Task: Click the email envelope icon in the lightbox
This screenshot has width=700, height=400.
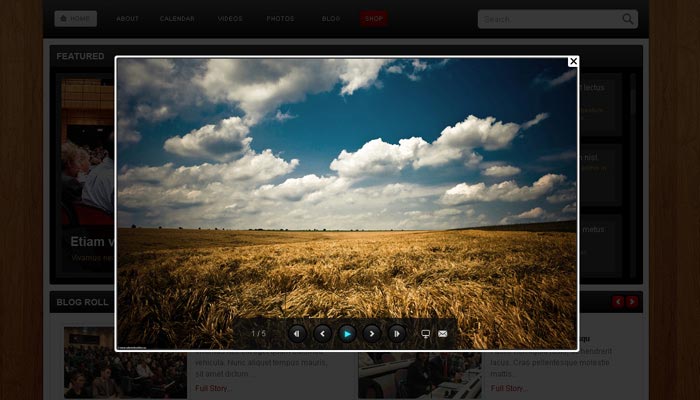Action: 442,333
